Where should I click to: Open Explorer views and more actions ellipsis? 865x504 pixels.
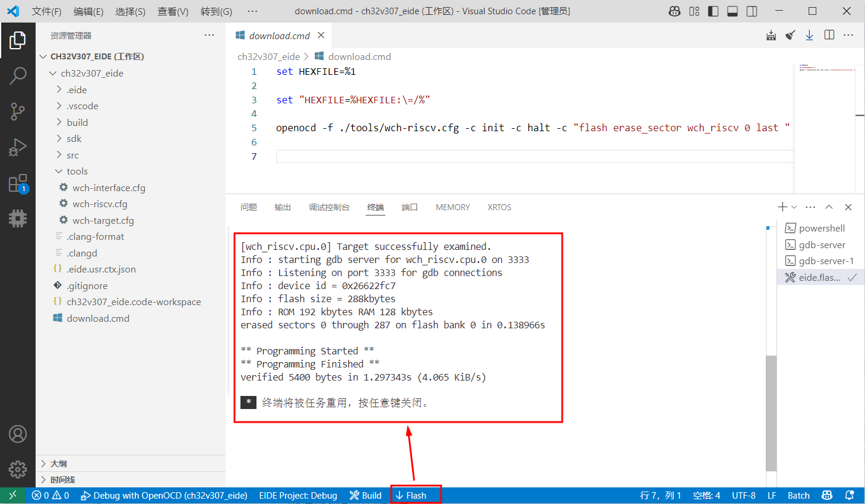[210, 35]
